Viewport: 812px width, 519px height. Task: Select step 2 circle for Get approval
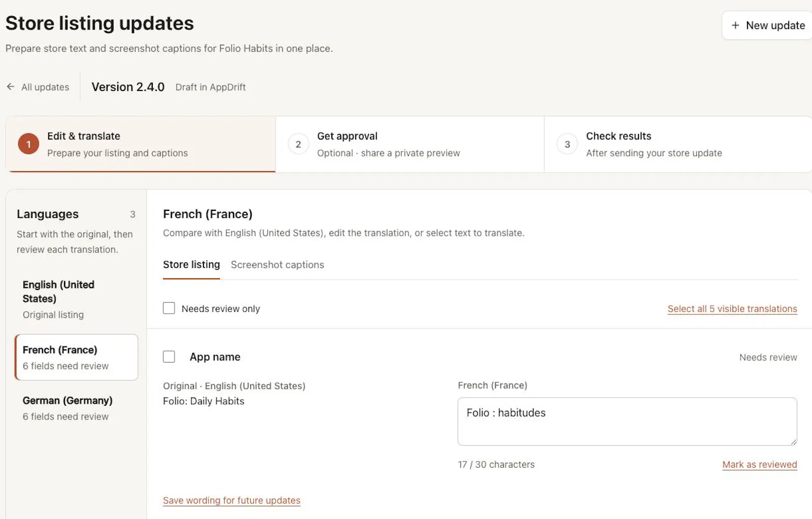coord(298,144)
